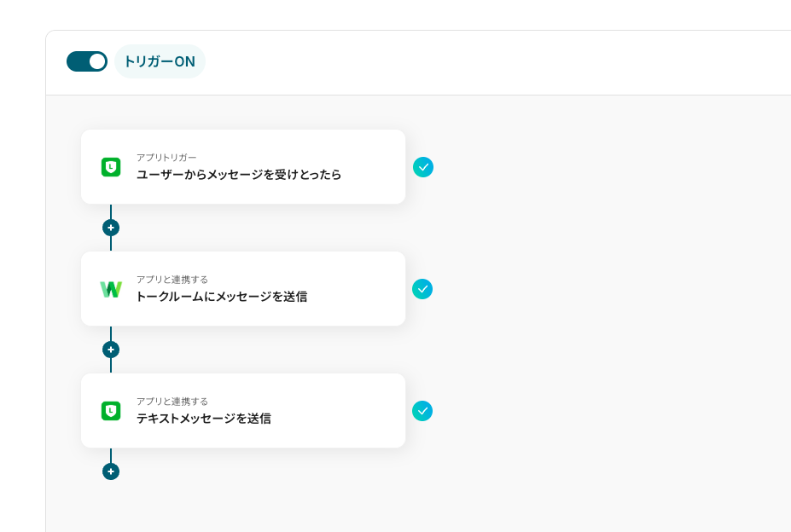Add a step after the app trigger
The image size is (791, 532).
pos(111,228)
